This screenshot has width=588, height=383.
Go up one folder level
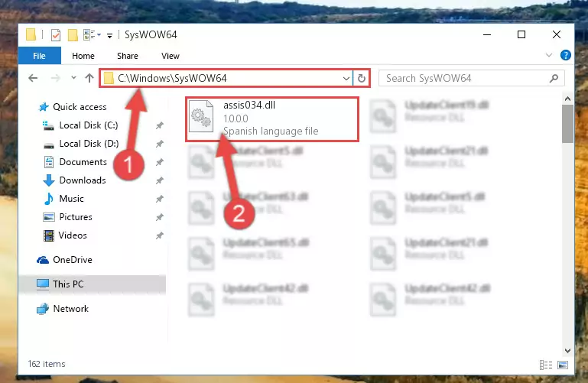89,78
